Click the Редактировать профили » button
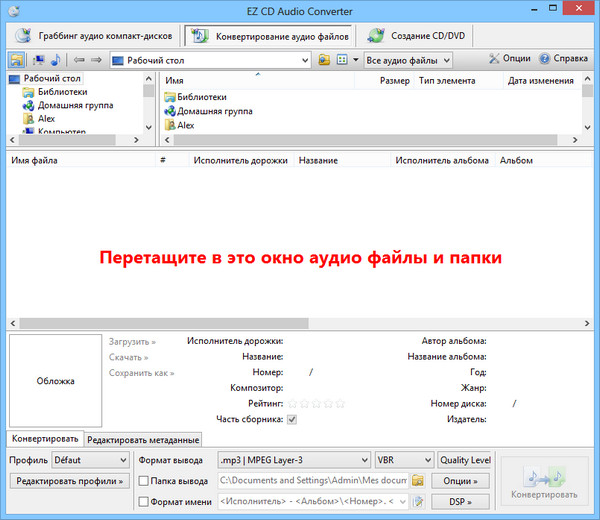Viewport: 600px width, 520px height. [70, 481]
